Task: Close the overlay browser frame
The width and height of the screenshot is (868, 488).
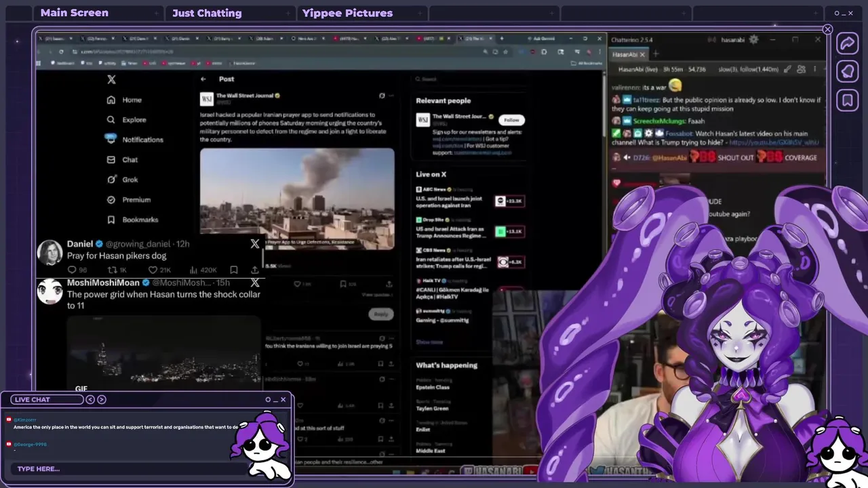Action: pos(827,29)
